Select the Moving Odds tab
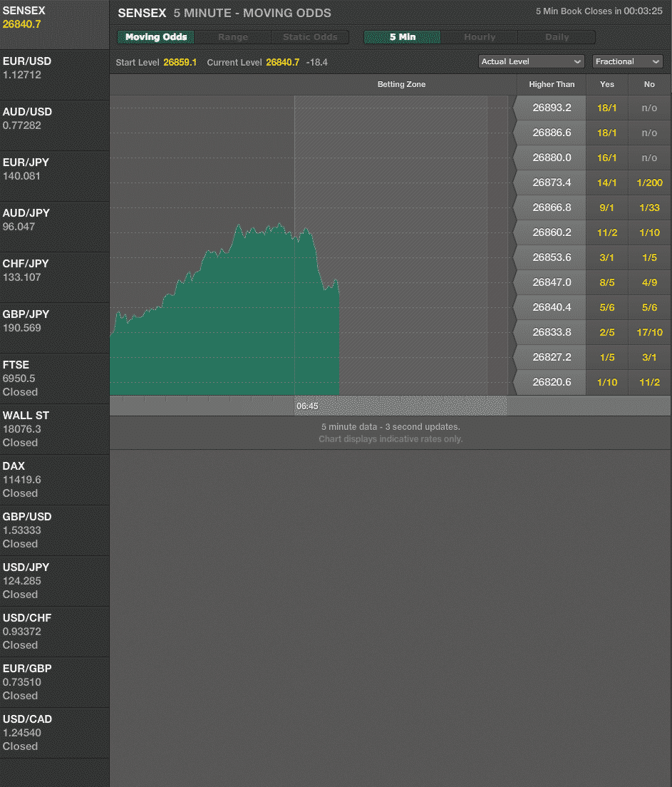672x787 pixels. (155, 37)
